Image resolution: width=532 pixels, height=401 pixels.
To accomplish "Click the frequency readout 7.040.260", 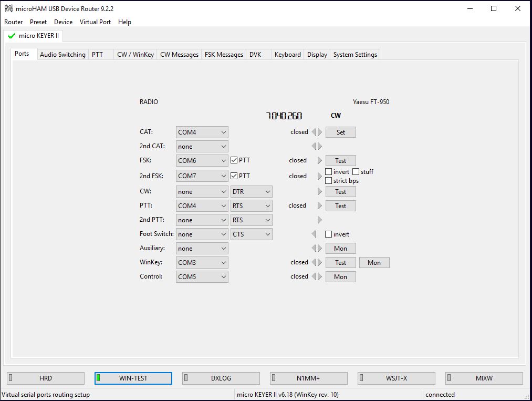I will click(x=284, y=116).
